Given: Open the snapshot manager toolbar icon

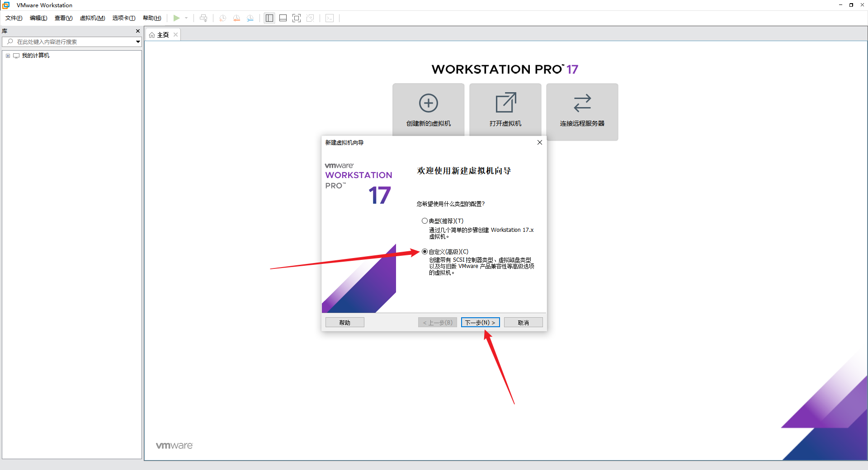Looking at the screenshot, I should (250, 18).
